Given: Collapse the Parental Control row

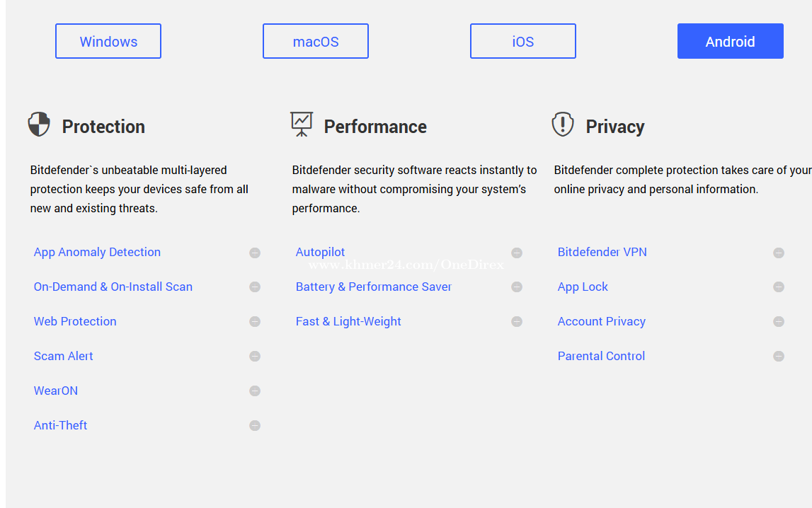Looking at the screenshot, I should coord(779,357).
